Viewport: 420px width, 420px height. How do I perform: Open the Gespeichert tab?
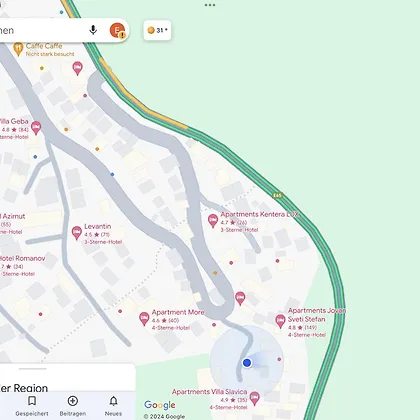pos(32,406)
